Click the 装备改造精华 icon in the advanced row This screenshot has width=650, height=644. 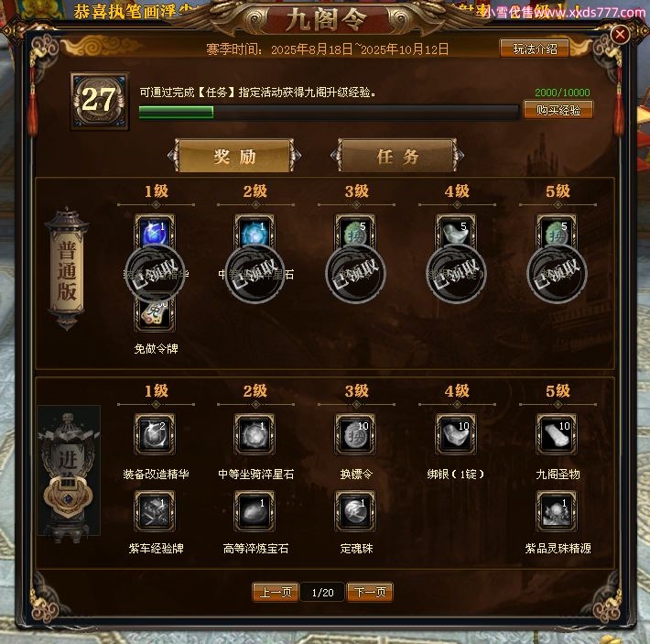155,434
